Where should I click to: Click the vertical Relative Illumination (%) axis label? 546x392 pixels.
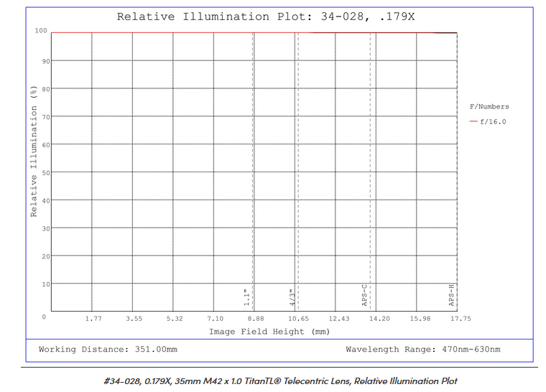tap(34, 151)
